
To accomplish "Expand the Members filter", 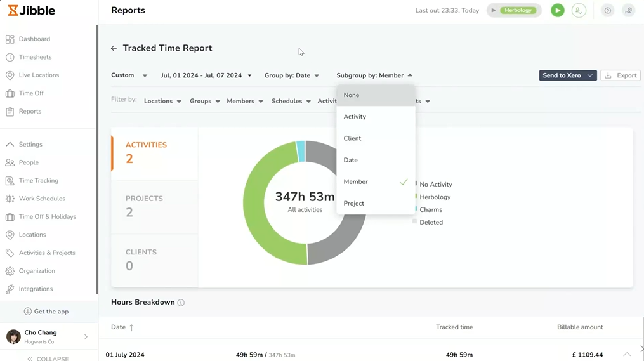I will pos(245,101).
